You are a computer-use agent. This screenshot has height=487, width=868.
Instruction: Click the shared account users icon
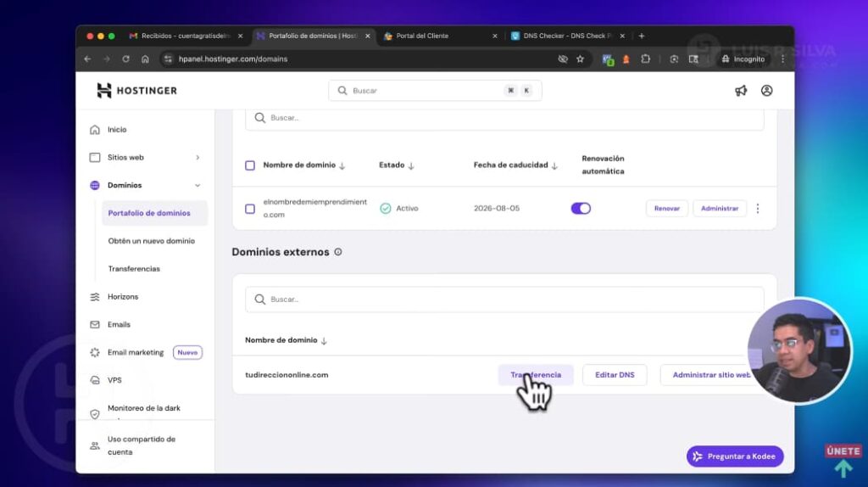(95, 445)
